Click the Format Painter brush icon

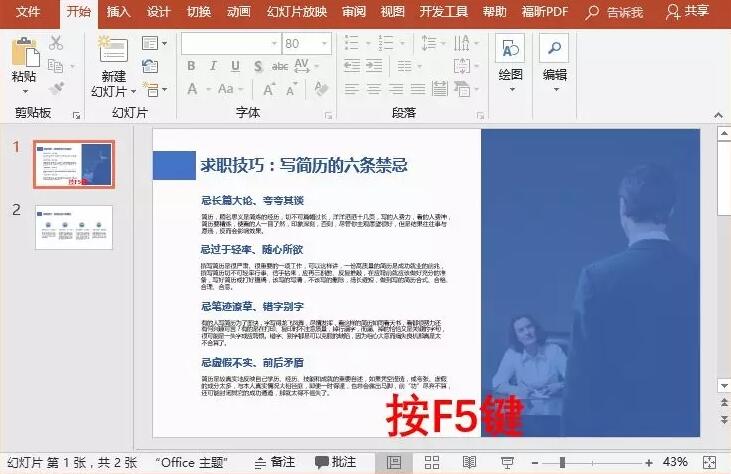56,88
